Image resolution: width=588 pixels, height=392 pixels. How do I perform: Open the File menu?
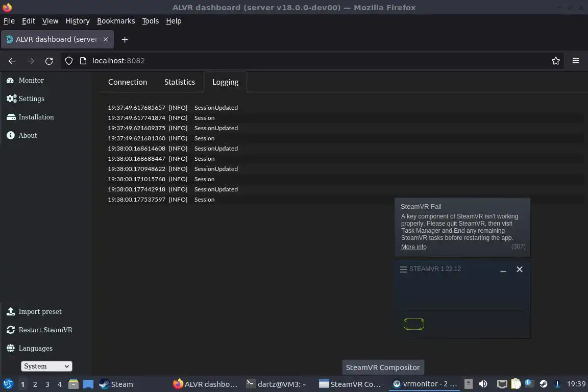(x=9, y=21)
